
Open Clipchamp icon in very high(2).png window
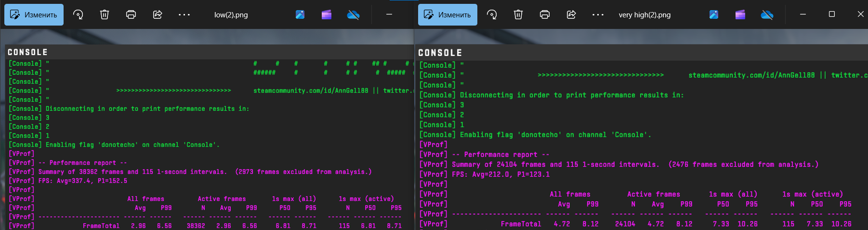740,14
